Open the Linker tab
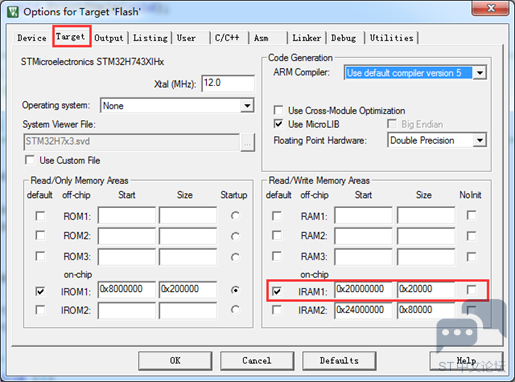The width and height of the screenshot is (515, 382). click(x=307, y=38)
